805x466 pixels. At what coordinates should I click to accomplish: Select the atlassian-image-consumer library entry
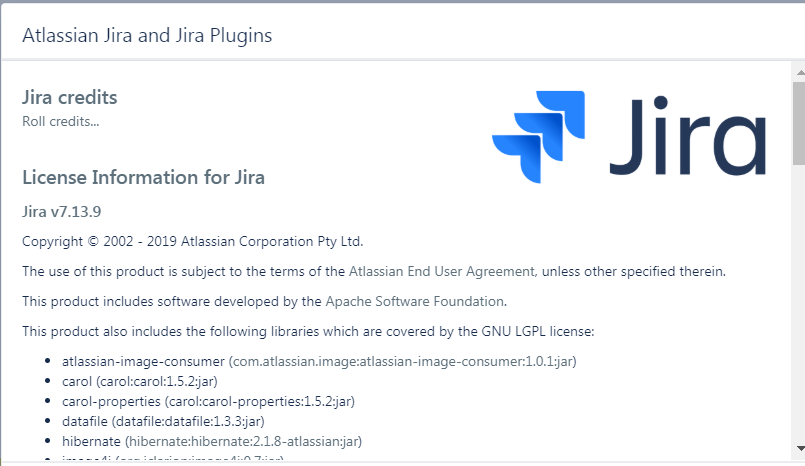[319, 361]
